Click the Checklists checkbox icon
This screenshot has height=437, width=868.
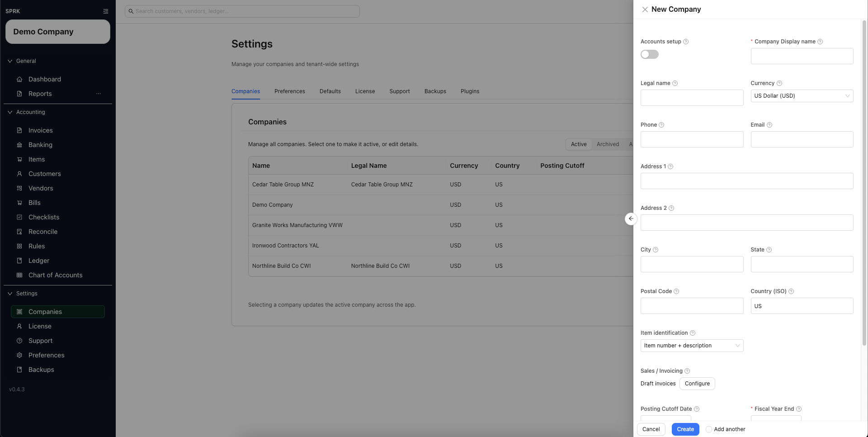coord(19,217)
